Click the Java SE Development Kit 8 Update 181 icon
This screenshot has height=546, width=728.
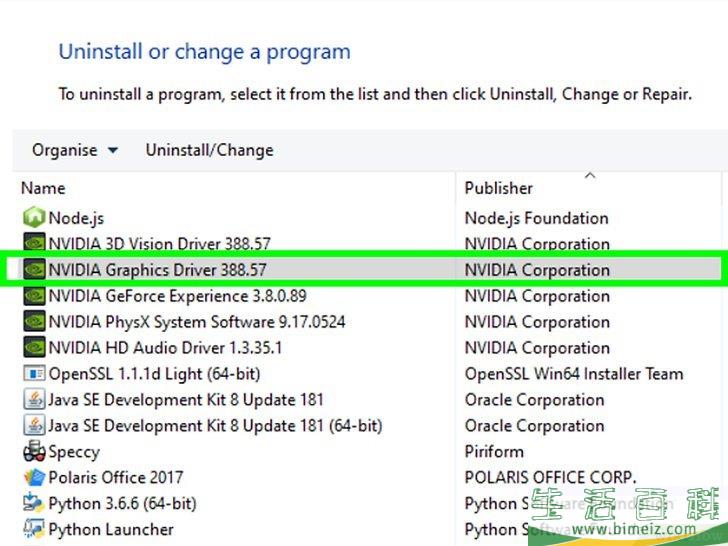coord(34,400)
